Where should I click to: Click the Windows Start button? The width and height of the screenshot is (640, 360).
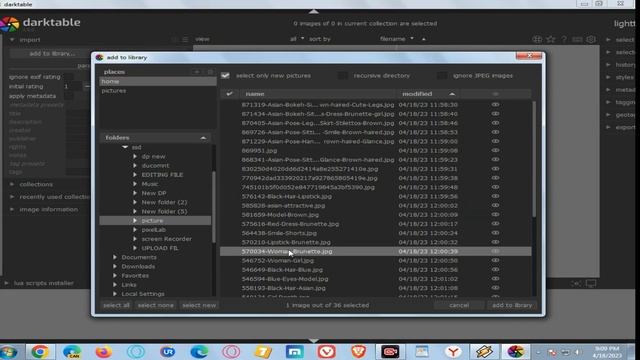[9, 351]
